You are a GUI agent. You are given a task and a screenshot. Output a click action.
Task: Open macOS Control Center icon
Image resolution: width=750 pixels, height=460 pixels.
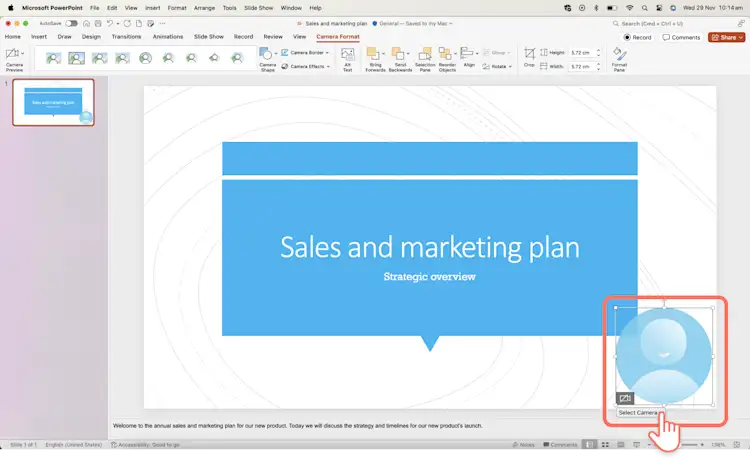659,8
